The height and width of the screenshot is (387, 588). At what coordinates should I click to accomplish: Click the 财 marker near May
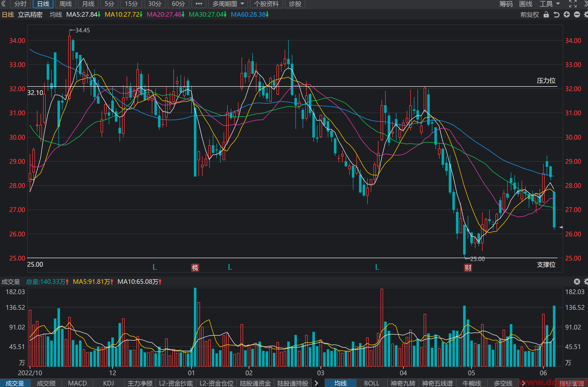click(x=468, y=268)
